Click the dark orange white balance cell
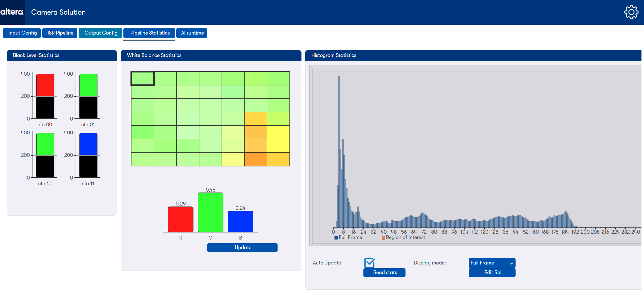 255,159
